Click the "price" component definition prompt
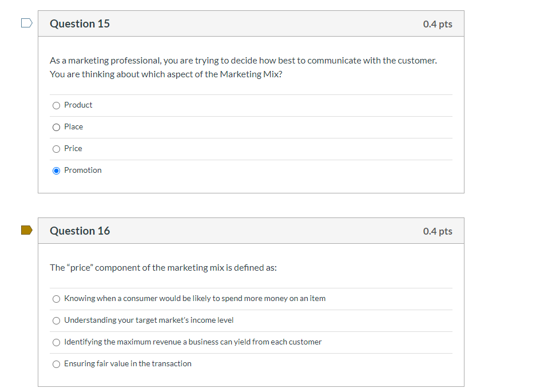Viewport: 544px width, 392px height. (x=162, y=267)
